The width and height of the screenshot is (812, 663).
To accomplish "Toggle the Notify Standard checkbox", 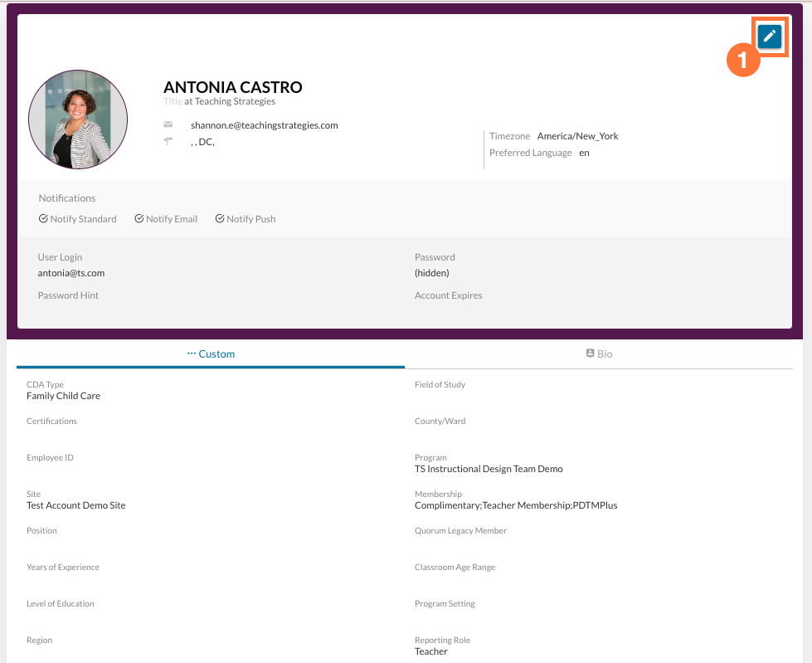I will point(43,219).
